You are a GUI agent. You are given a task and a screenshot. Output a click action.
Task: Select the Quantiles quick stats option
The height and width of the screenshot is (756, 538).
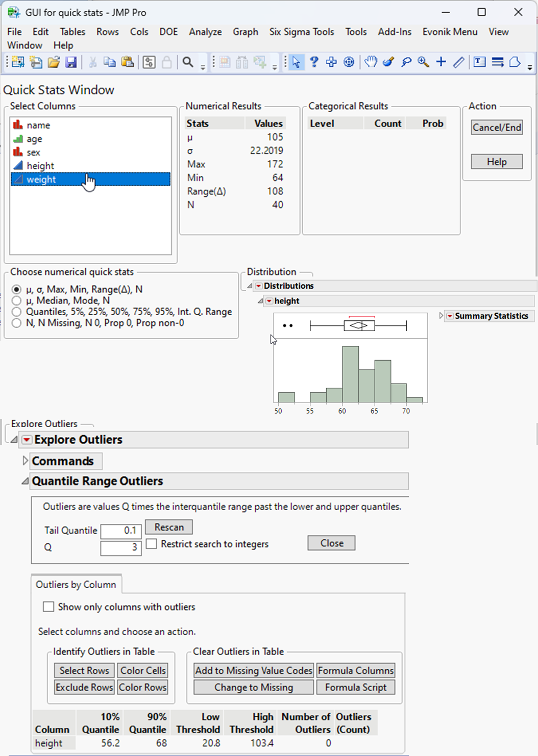tap(16, 312)
